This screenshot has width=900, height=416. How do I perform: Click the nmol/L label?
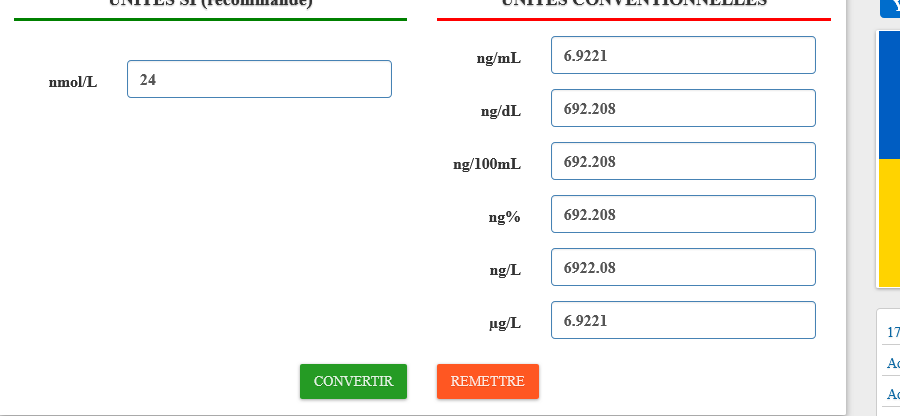(x=73, y=82)
